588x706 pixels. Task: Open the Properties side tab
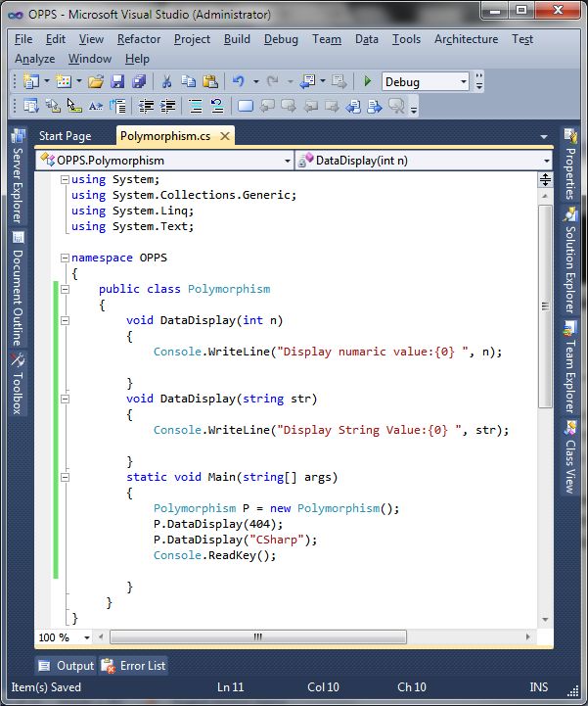click(x=570, y=165)
